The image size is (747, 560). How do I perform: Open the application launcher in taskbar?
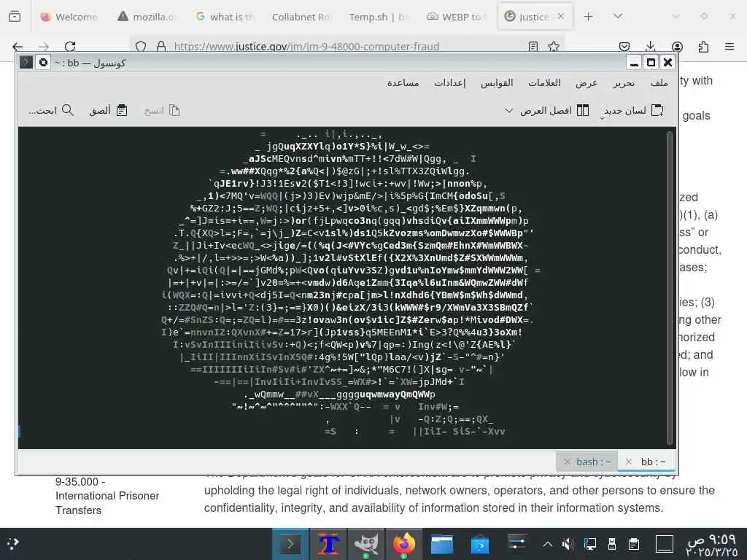pos(14,543)
